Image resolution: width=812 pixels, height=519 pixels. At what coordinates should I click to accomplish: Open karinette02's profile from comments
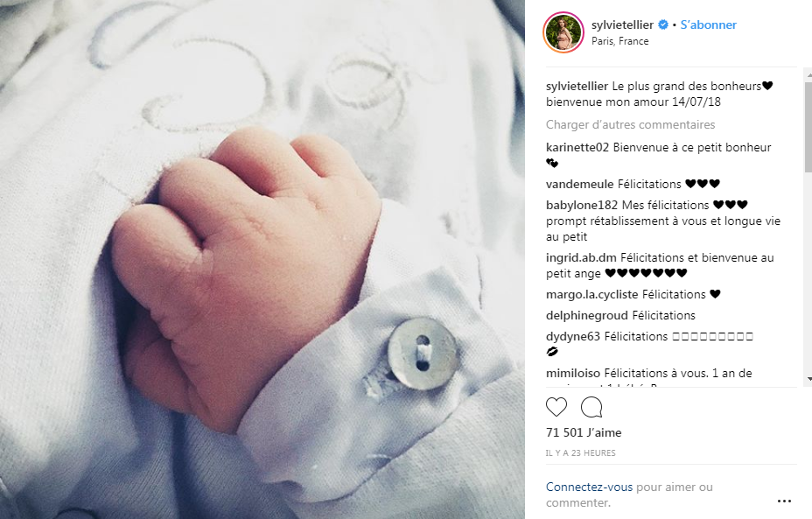coord(577,148)
